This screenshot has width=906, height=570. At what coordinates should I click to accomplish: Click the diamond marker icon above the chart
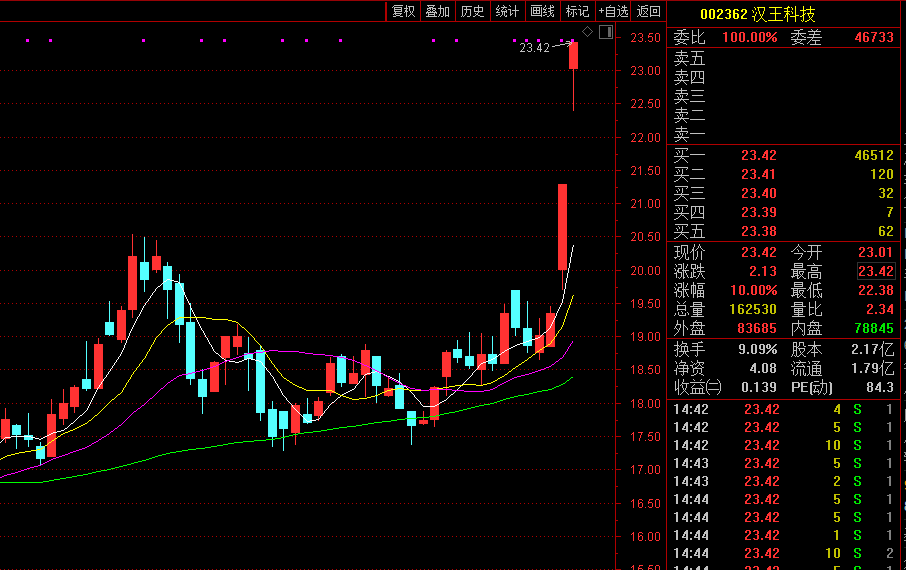(x=588, y=32)
